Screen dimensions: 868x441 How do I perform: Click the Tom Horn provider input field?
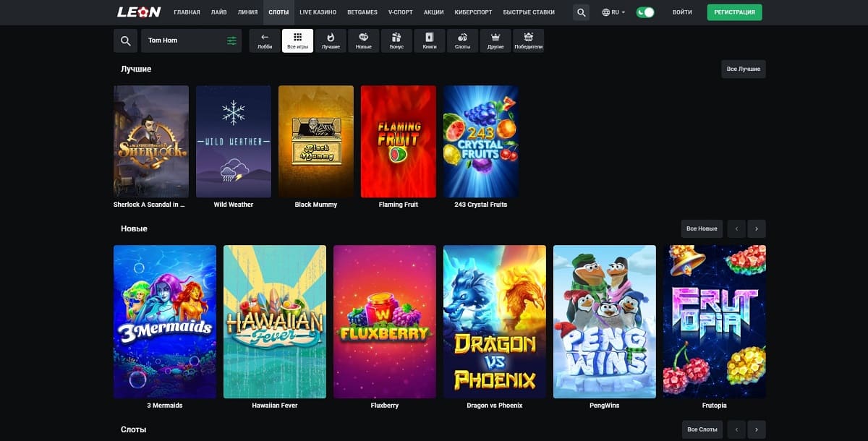(x=192, y=40)
